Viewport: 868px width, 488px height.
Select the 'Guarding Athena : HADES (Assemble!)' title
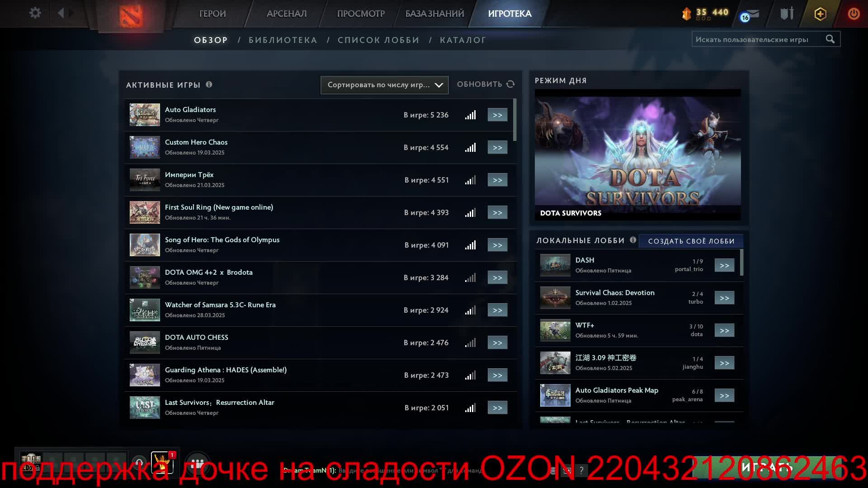[226, 370]
